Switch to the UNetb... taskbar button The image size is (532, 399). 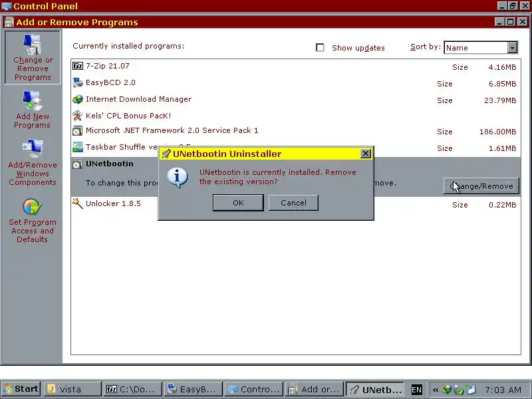[x=375, y=389]
